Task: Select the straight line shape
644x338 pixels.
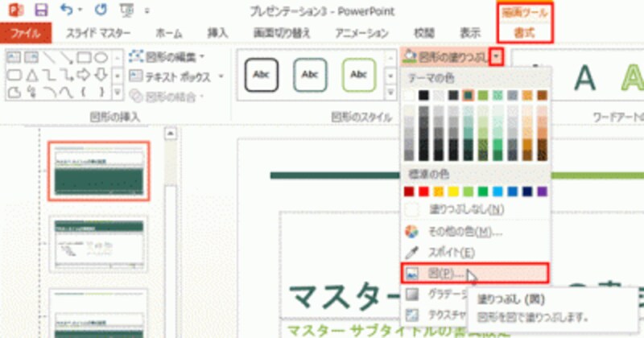Action: 49,57
